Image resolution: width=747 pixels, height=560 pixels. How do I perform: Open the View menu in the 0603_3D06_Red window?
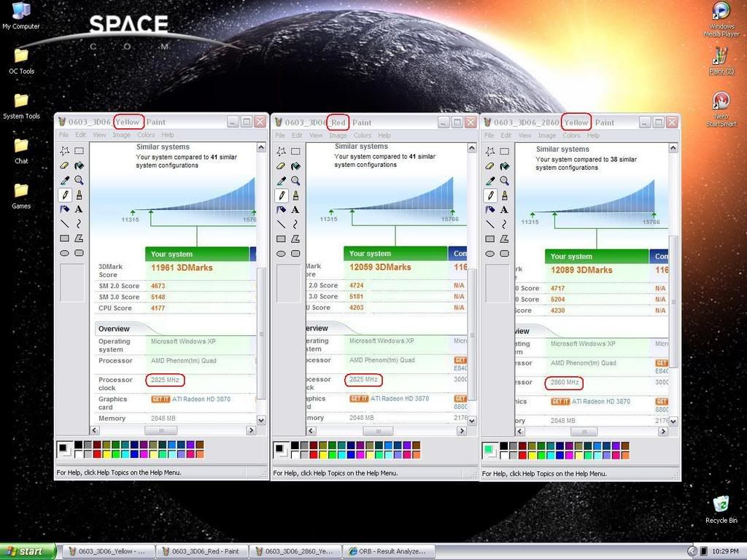point(316,135)
